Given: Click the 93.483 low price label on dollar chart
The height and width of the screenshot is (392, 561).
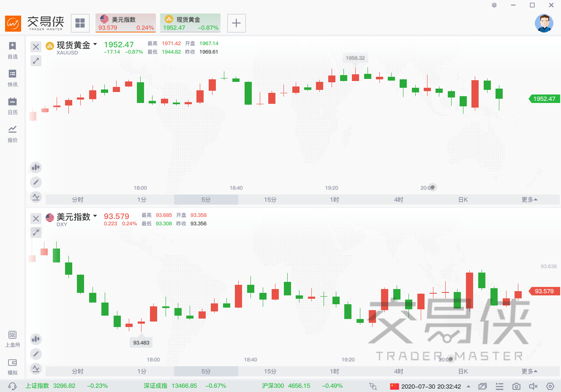Looking at the screenshot, I should coord(141,343).
